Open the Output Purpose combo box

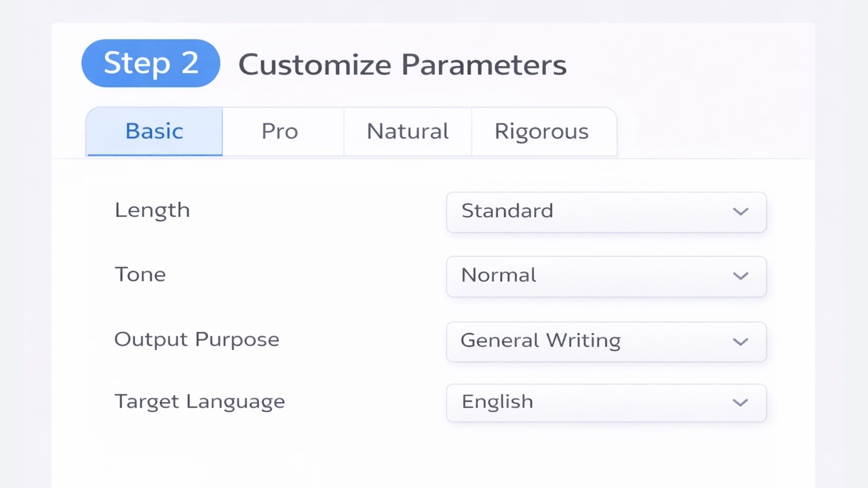click(x=606, y=342)
